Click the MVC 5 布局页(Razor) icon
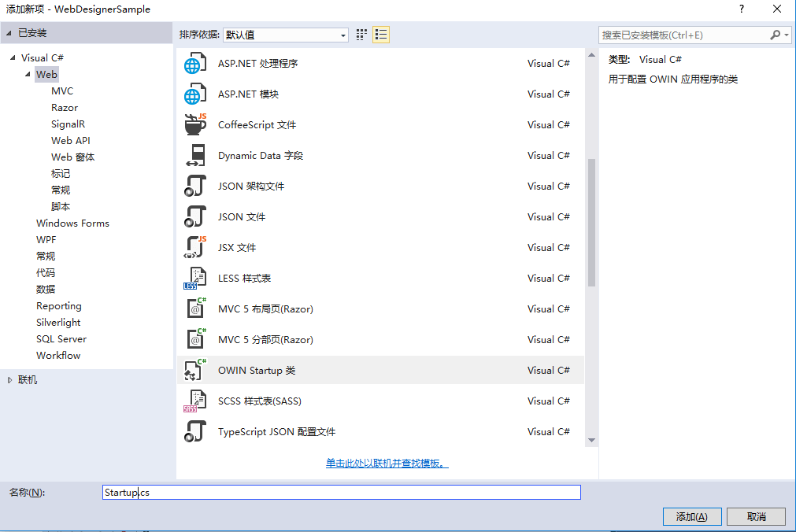This screenshot has width=796, height=532. [195, 308]
